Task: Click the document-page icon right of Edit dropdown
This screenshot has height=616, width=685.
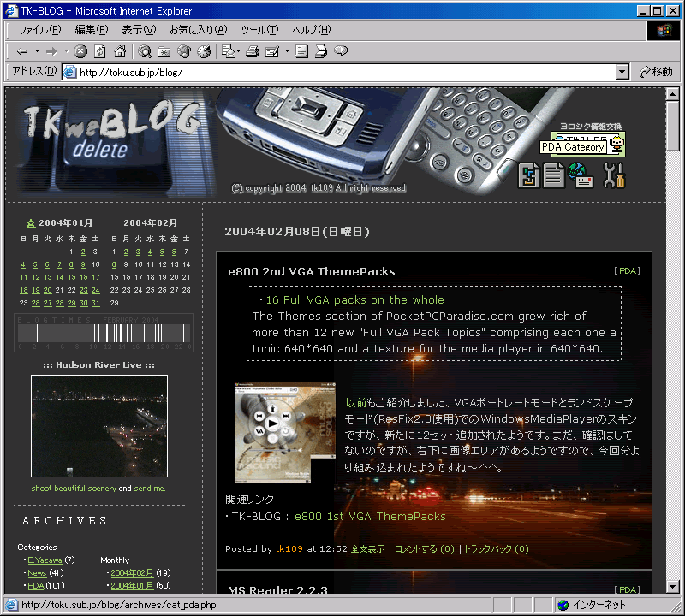Action: [301, 51]
